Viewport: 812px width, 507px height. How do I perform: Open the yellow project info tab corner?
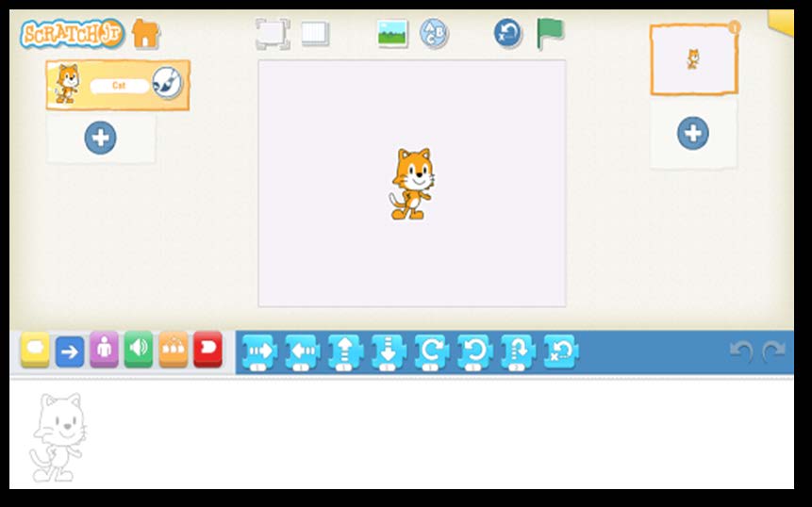(x=782, y=23)
